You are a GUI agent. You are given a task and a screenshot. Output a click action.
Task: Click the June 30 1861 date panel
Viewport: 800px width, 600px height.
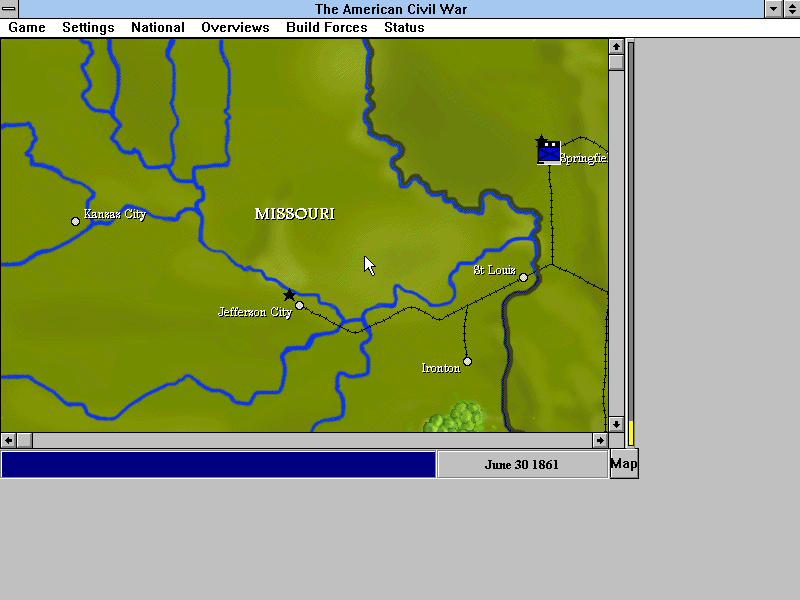click(522, 465)
